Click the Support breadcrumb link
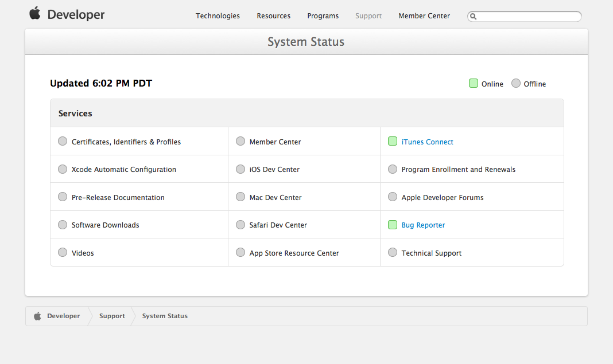This screenshot has width=613, height=364. point(112,316)
